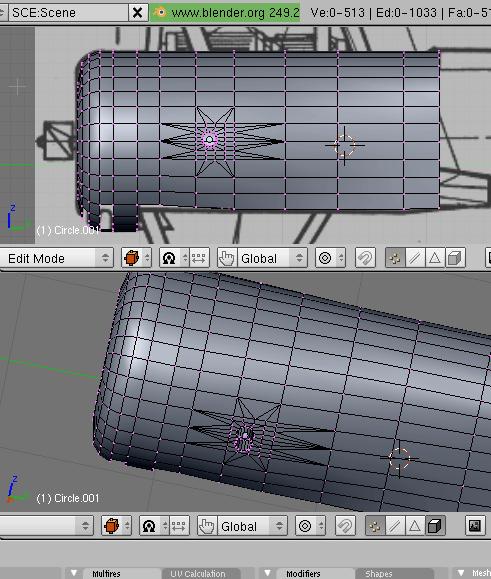Open the proportional edit menu in the lower viewport
491x579 pixels.
tap(310, 525)
